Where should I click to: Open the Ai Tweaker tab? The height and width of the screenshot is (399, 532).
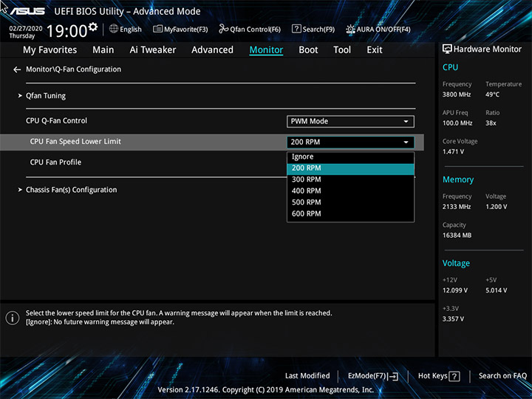(153, 50)
